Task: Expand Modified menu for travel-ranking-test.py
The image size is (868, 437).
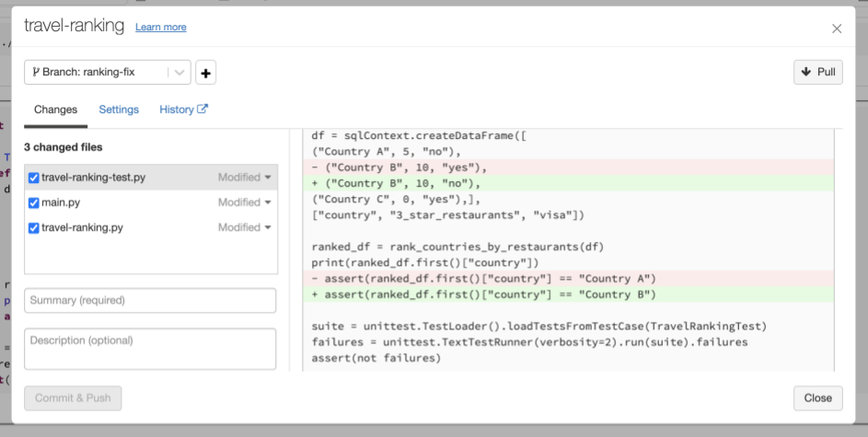Action: [244, 178]
